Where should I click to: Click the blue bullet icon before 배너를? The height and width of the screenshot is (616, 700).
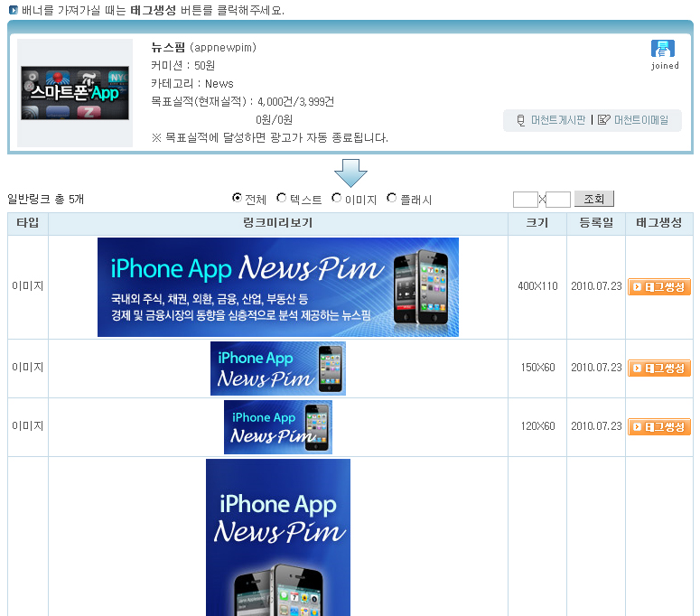(x=14, y=10)
